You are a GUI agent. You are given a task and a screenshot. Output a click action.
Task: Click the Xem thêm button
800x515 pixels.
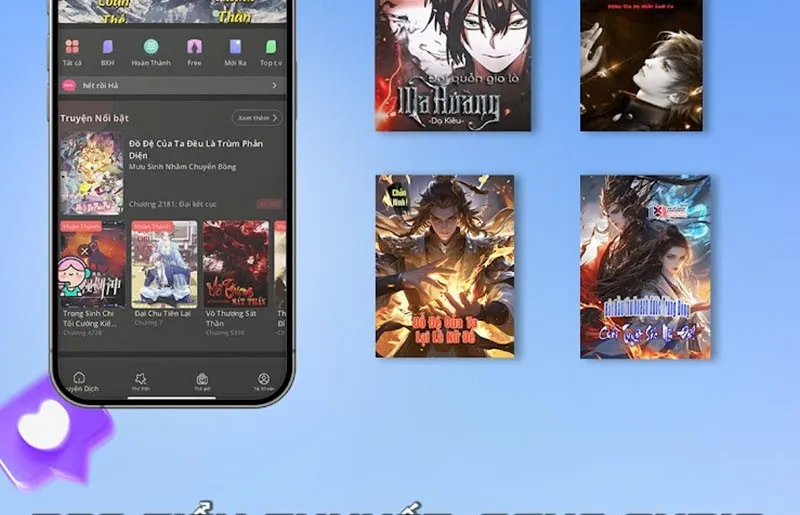pyautogui.click(x=257, y=118)
